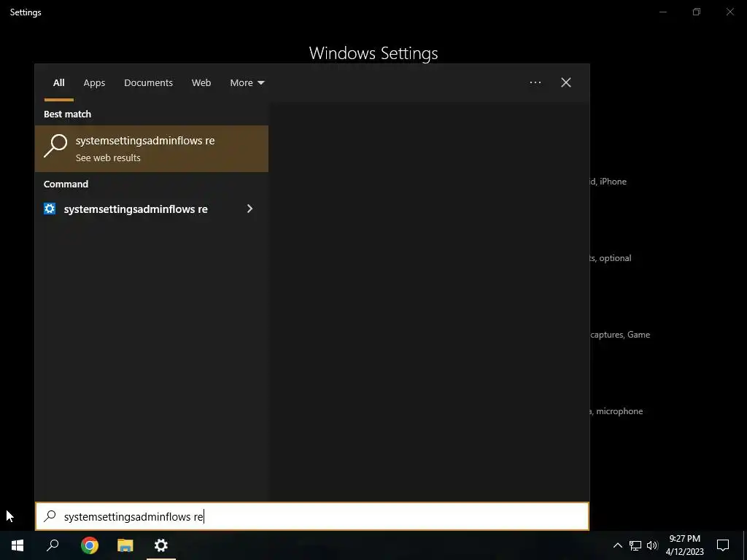Close the search panel with X
This screenshot has height=560, width=747.
pyautogui.click(x=566, y=82)
